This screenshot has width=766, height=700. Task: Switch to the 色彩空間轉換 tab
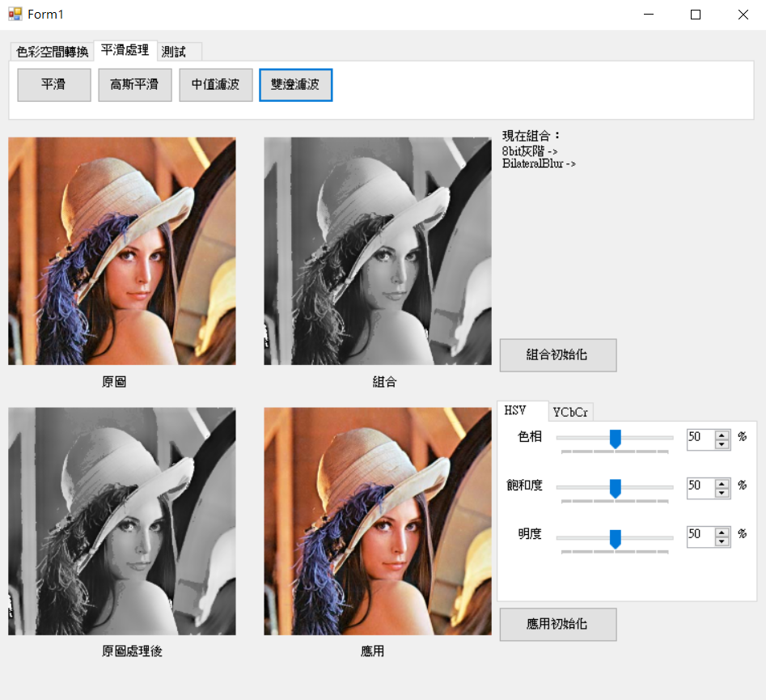pyautogui.click(x=53, y=51)
